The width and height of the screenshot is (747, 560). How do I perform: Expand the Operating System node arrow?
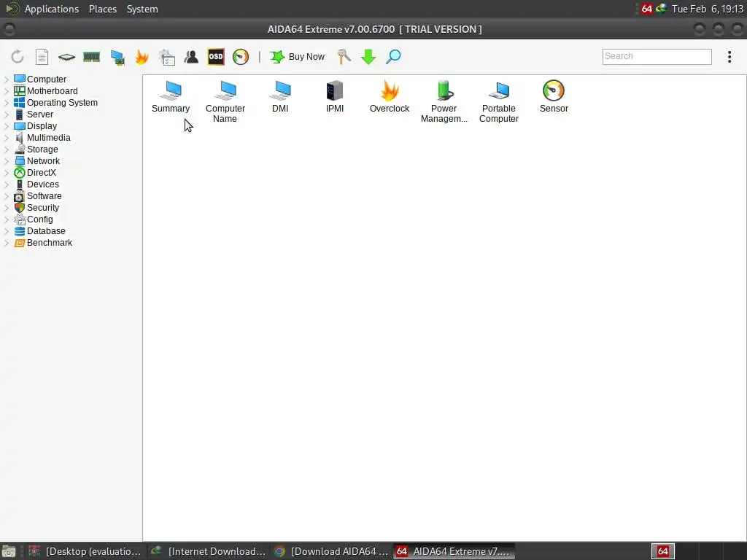pos(7,102)
